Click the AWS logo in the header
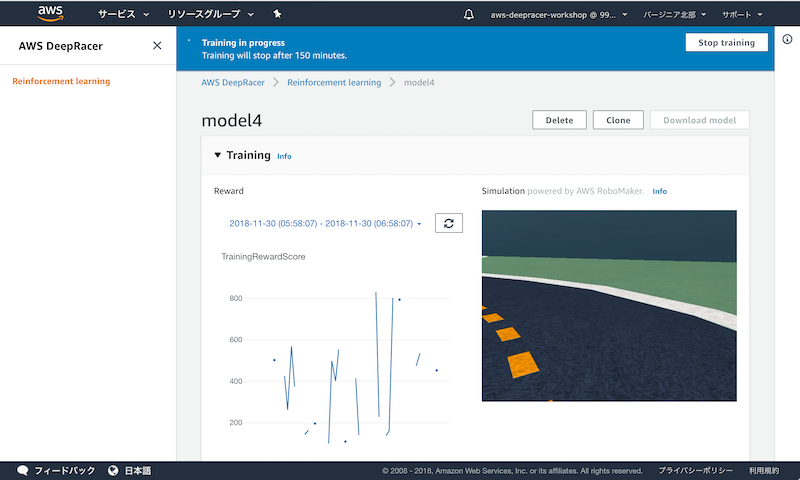 click(51, 14)
